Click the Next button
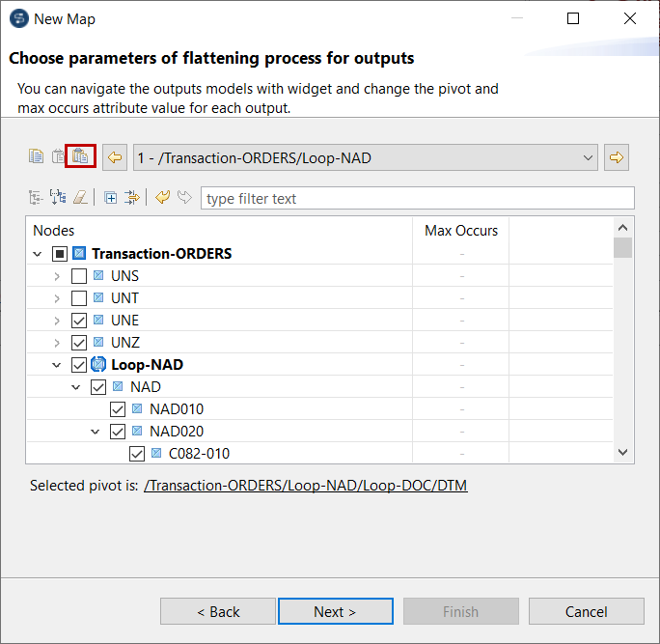The width and height of the screenshot is (660, 644). pyautogui.click(x=335, y=611)
